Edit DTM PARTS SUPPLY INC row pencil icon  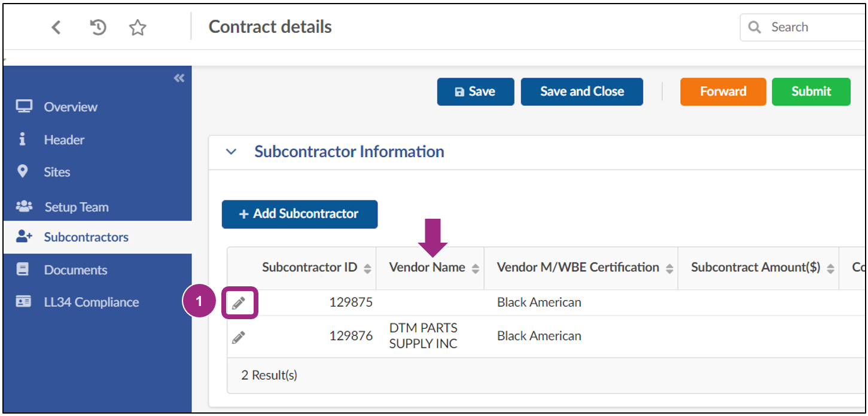pos(239,336)
